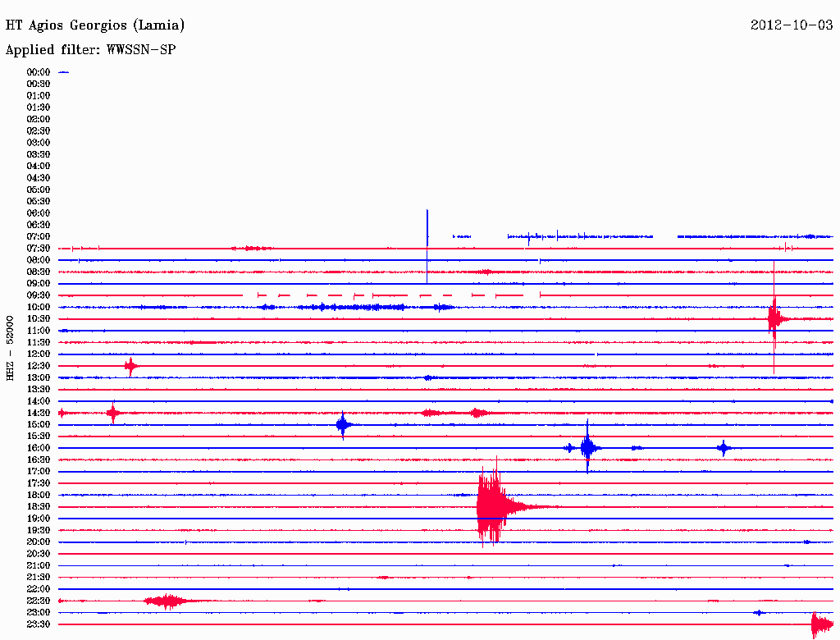Click the 16:30 time label
This screenshot has width=840, height=640.
click(x=39, y=460)
